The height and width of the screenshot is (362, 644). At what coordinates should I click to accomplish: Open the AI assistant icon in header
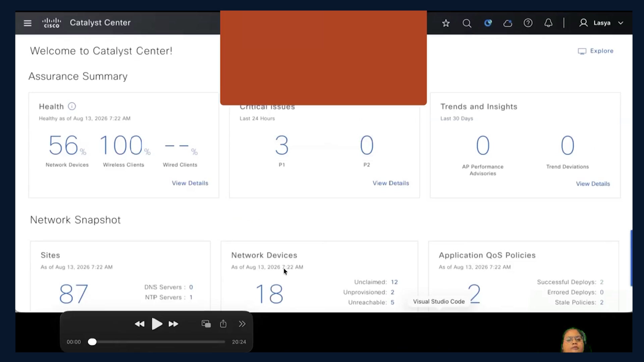click(x=488, y=23)
